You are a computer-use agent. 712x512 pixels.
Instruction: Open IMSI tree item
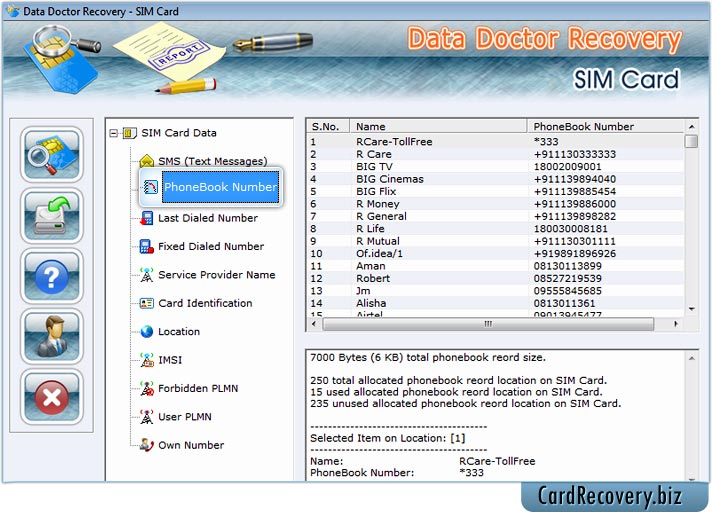coord(170,360)
